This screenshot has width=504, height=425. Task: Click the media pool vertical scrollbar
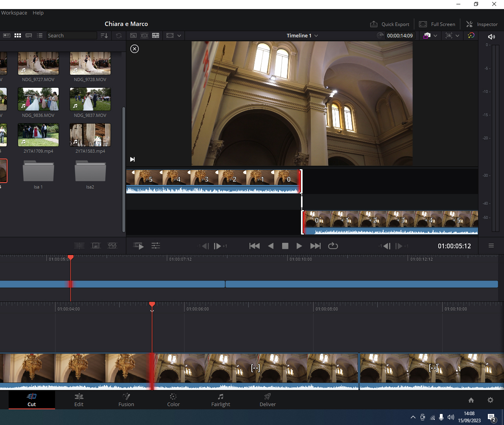(124, 169)
